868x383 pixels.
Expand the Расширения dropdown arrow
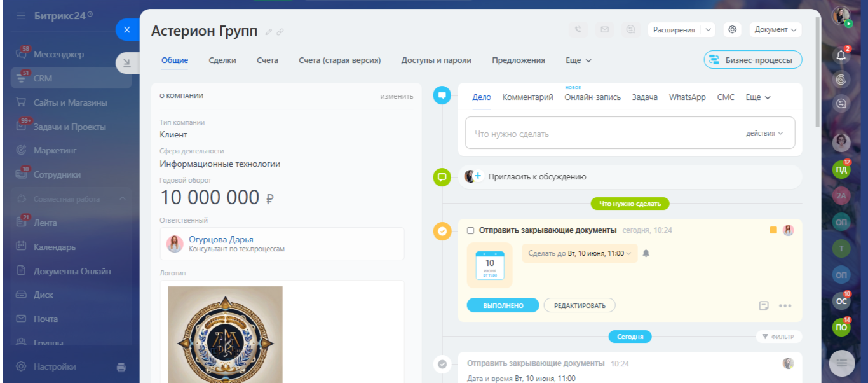709,29
